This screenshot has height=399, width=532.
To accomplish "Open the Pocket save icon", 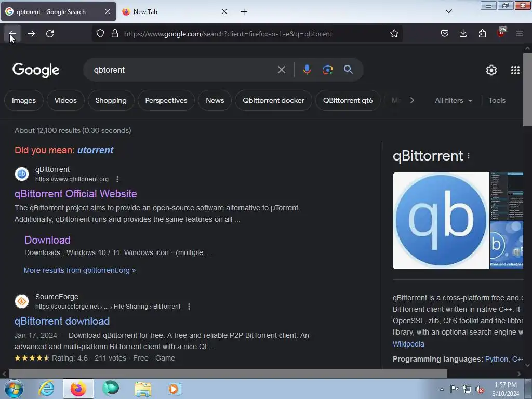I will pos(445,34).
